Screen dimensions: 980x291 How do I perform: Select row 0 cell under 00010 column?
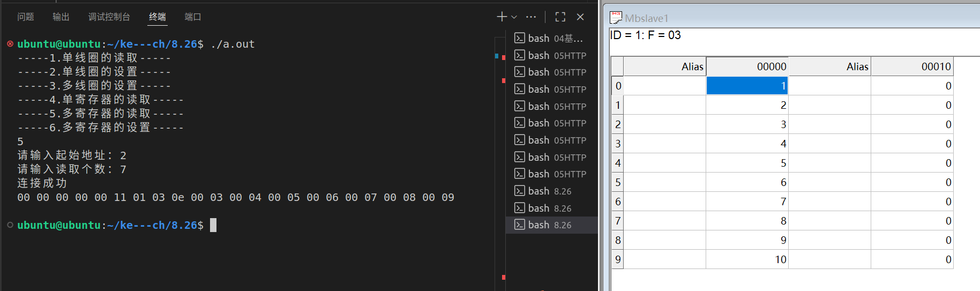click(912, 86)
